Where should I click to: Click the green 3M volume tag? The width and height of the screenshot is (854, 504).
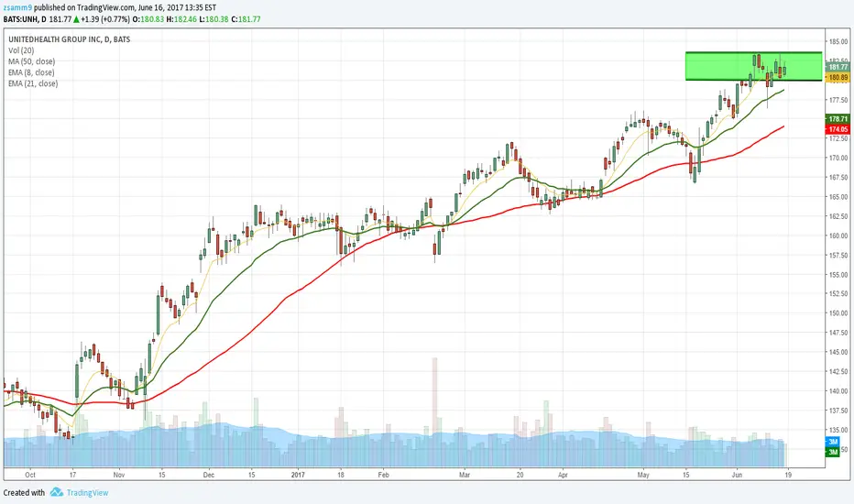pos(833,452)
